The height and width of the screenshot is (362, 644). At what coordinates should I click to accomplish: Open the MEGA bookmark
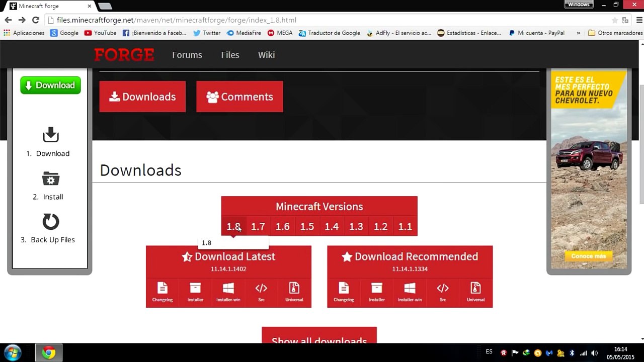point(280,33)
